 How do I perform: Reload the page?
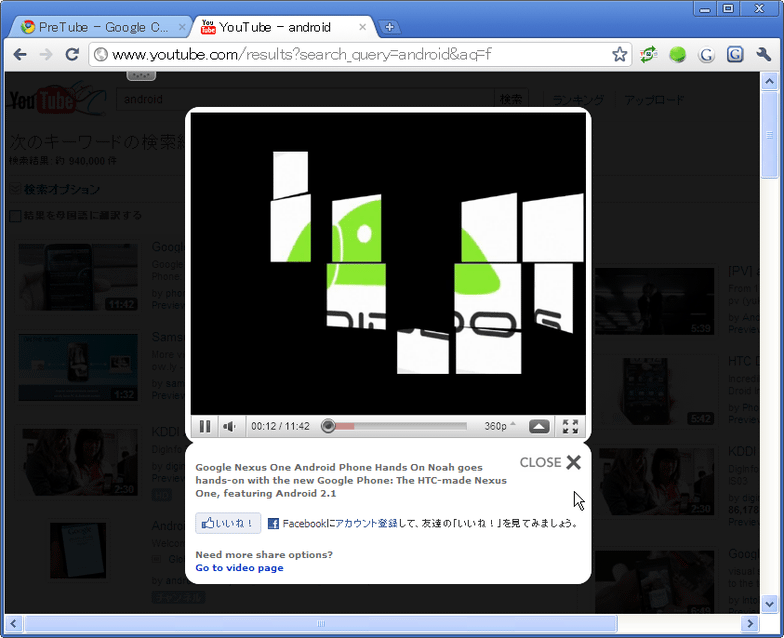(72, 54)
